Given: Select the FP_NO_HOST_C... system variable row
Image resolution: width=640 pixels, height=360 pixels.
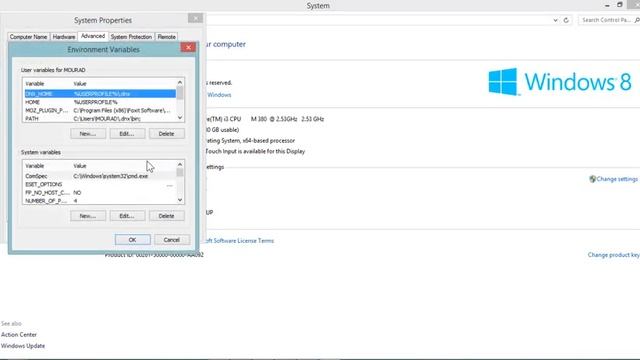Looking at the screenshot, I should (x=100, y=193).
